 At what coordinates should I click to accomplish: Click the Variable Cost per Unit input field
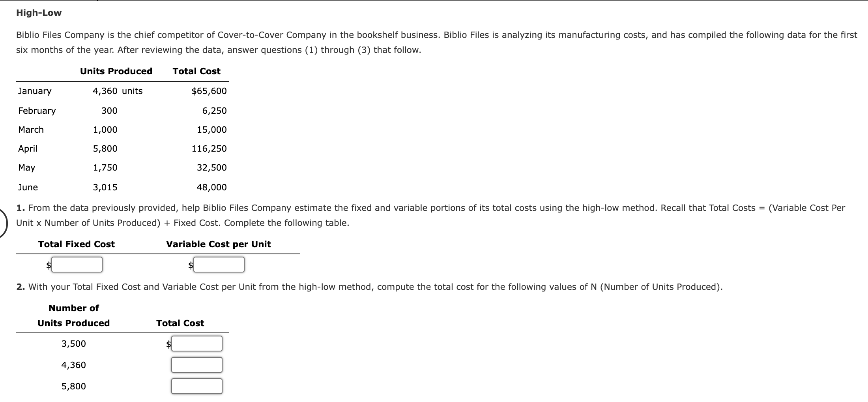point(219,264)
